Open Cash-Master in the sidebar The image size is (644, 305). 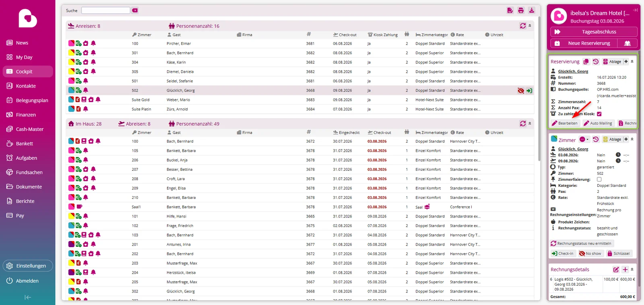[28, 129]
